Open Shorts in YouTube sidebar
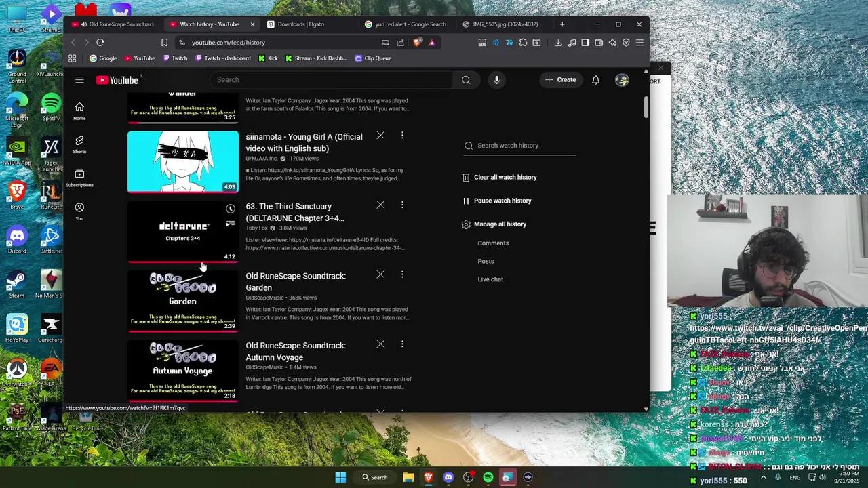The image size is (868, 488). [x=79, y=144]
